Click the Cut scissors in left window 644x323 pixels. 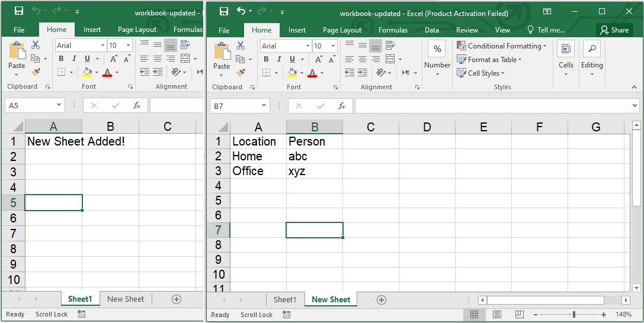[x=36, y=45]
